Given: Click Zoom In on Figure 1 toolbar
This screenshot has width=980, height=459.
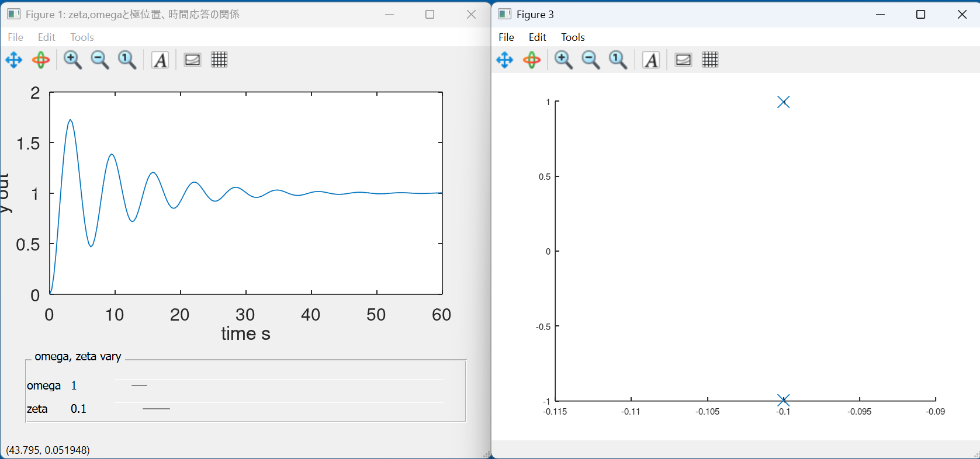Looking at the screenshot, I should pos(72,60).
